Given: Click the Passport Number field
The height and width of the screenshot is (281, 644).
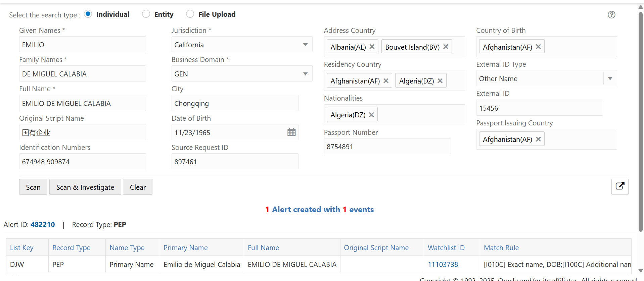Looking at the screenshot, I should 387,147.
